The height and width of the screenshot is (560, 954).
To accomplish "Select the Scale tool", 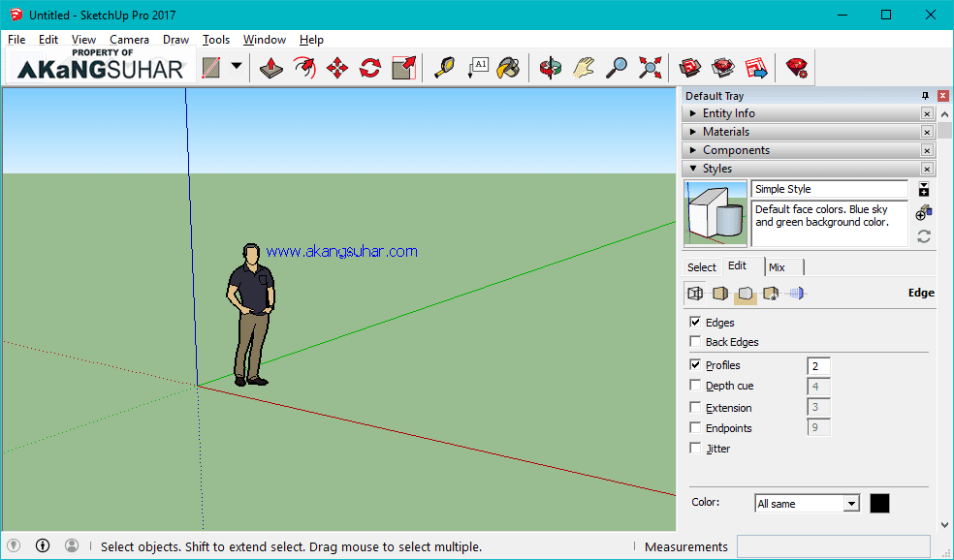I will pyautogui.click(x=403, y=68).
